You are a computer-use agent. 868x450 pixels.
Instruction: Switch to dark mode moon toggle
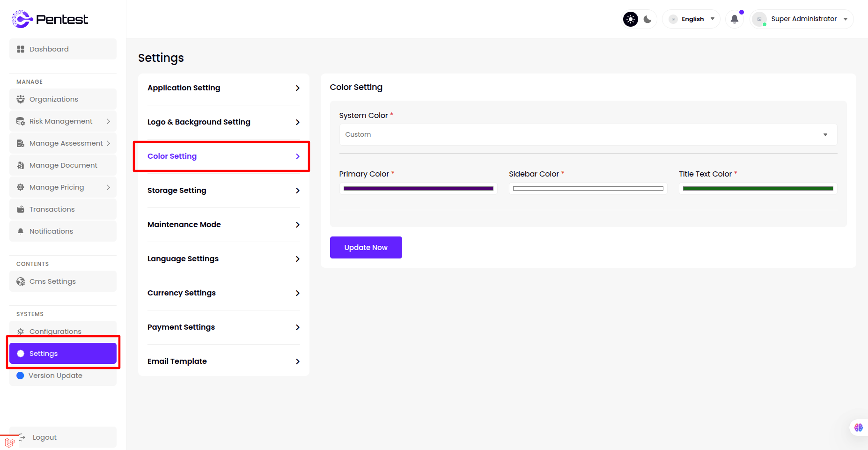click(x=647, y=19)
